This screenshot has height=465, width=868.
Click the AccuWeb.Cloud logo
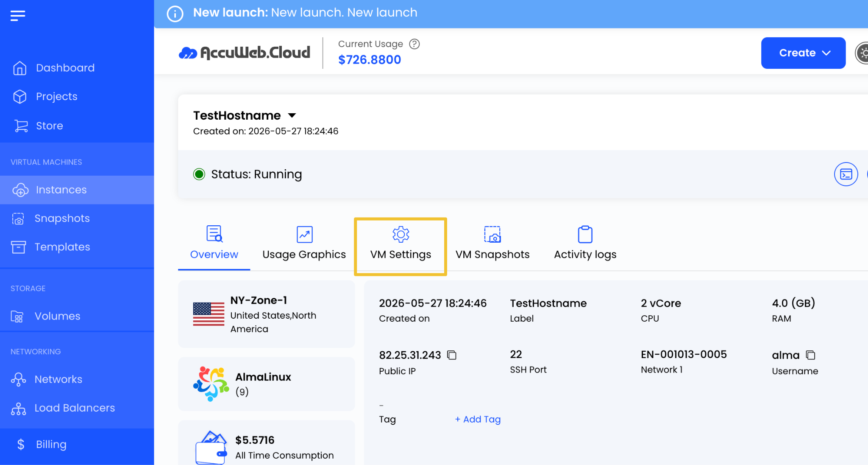[x=245, y=53]
